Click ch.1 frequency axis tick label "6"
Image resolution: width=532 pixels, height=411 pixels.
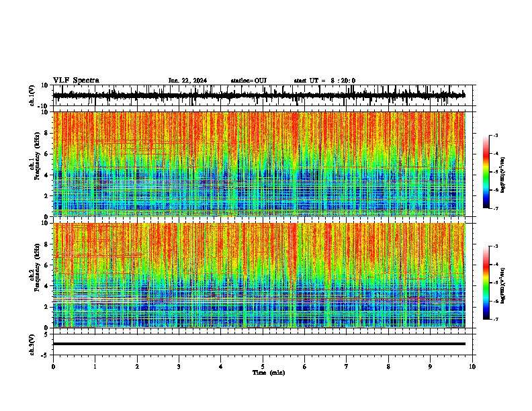point(46,154)
